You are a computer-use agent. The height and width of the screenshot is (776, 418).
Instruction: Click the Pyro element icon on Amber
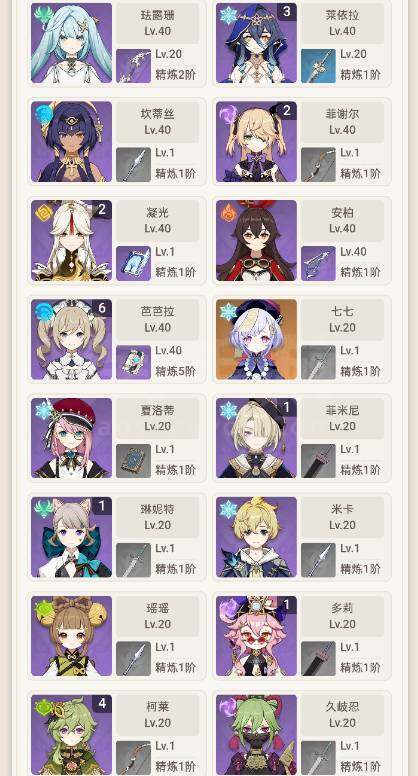[229, 213]
